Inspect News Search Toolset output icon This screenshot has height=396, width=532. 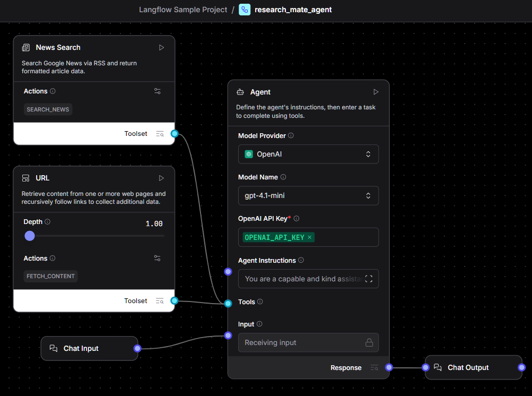tap(160, 134)
